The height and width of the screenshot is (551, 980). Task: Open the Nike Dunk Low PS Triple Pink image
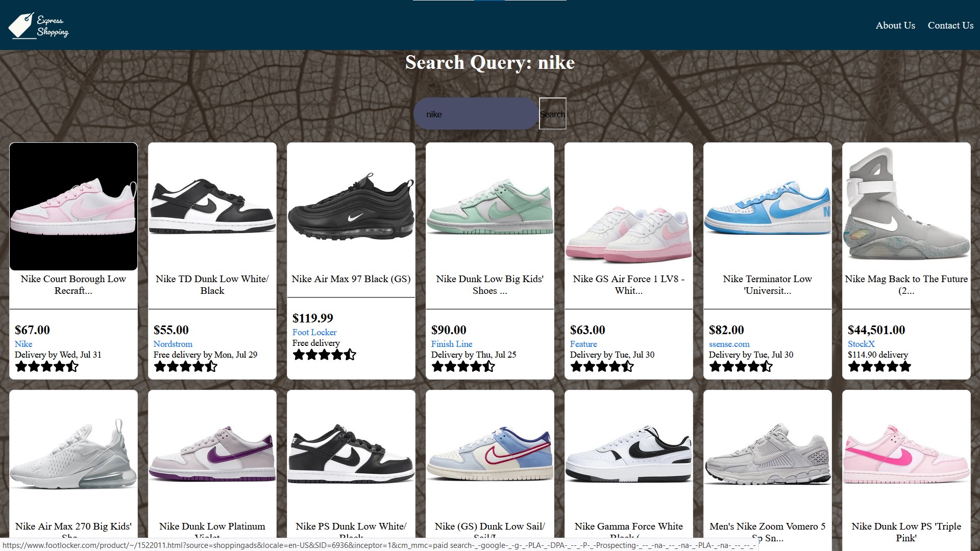906,454
